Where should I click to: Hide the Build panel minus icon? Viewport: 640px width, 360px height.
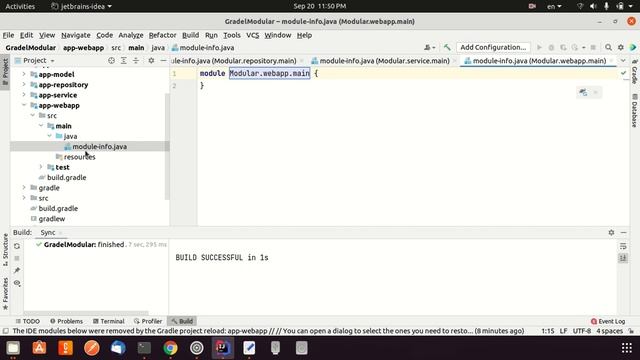click(x=623, y=232)
